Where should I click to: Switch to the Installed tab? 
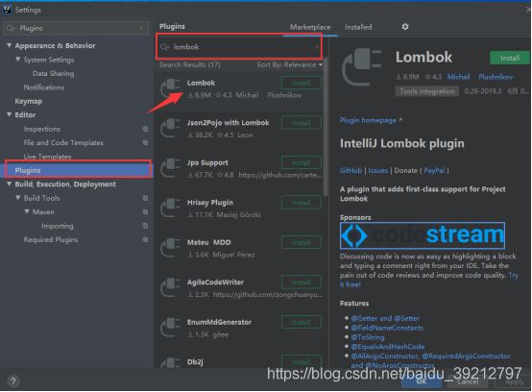point(358,27)
